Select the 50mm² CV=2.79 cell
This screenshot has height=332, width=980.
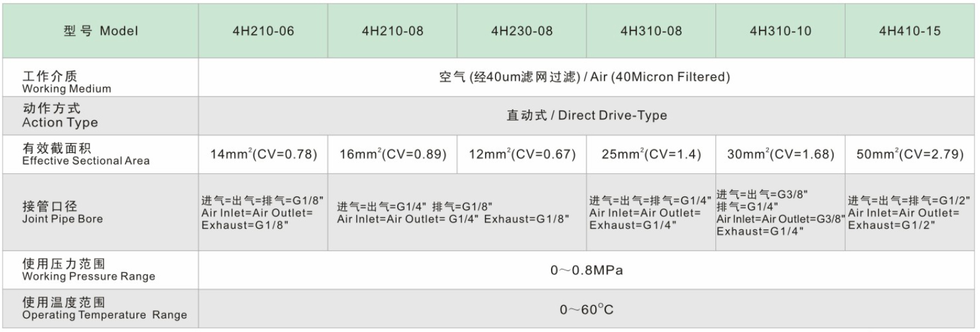[910, 154]
